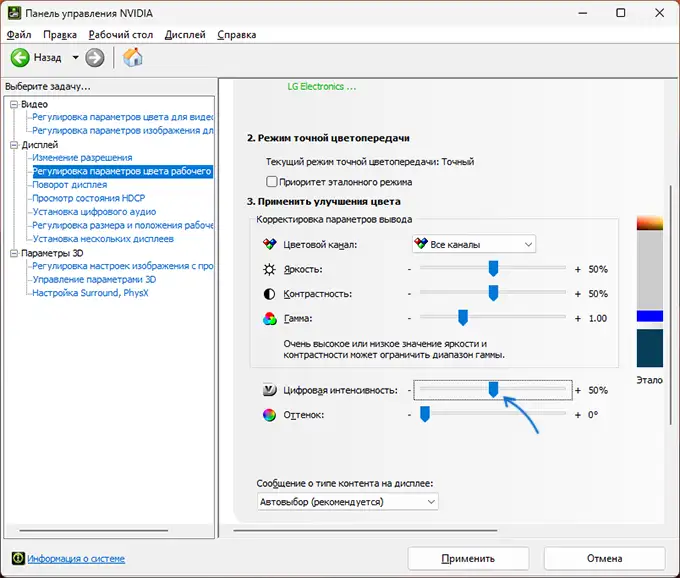Open the Home page house icon
The width and height of the screenshot is (680, 578).
click(132, 57)
